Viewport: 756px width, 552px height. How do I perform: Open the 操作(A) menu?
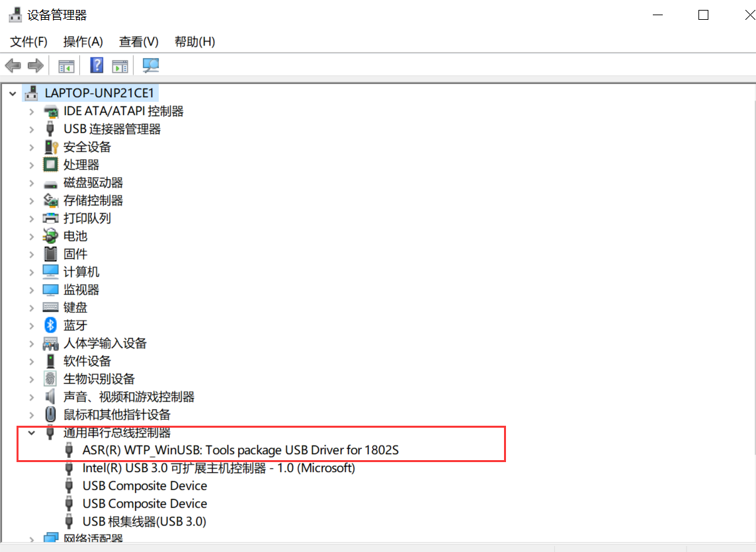coord(83,42)
